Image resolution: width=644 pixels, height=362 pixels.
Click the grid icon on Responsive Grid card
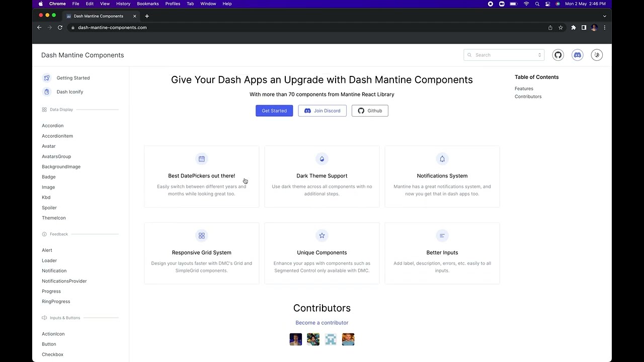202,236
